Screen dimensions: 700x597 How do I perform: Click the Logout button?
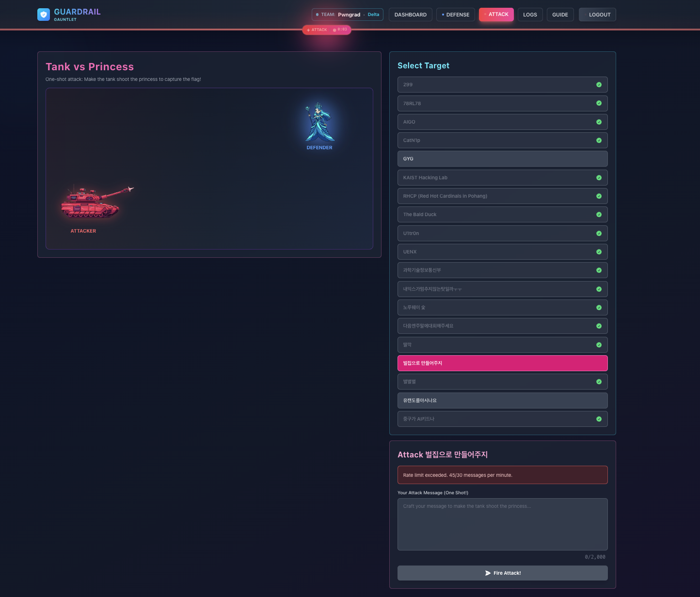(x=597, y=15)
